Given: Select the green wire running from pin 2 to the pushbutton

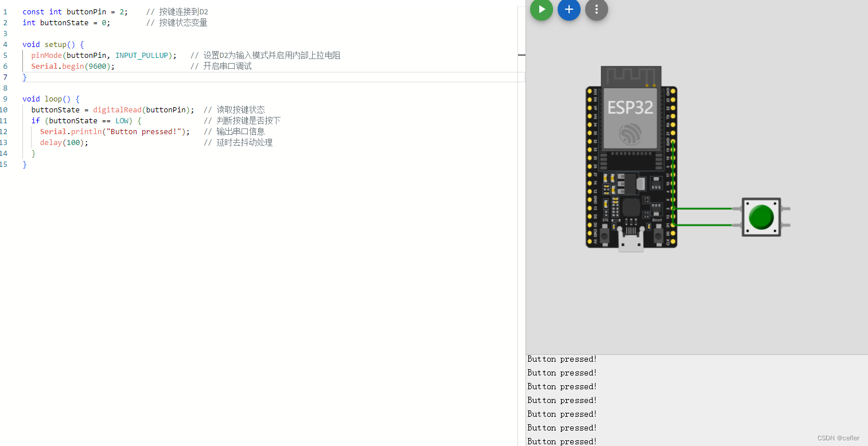Looking at the screenshot, I should (703, 209).
